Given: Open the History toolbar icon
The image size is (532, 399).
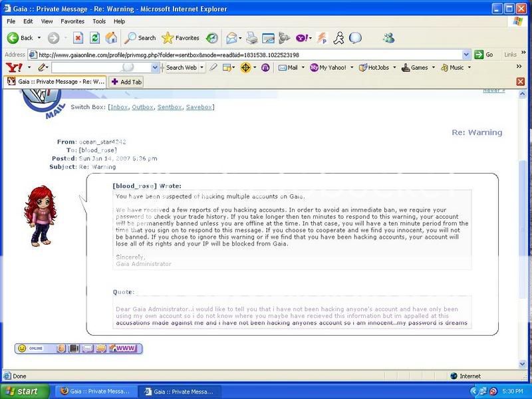Looking at the screenshot, I should coord(211,38).
